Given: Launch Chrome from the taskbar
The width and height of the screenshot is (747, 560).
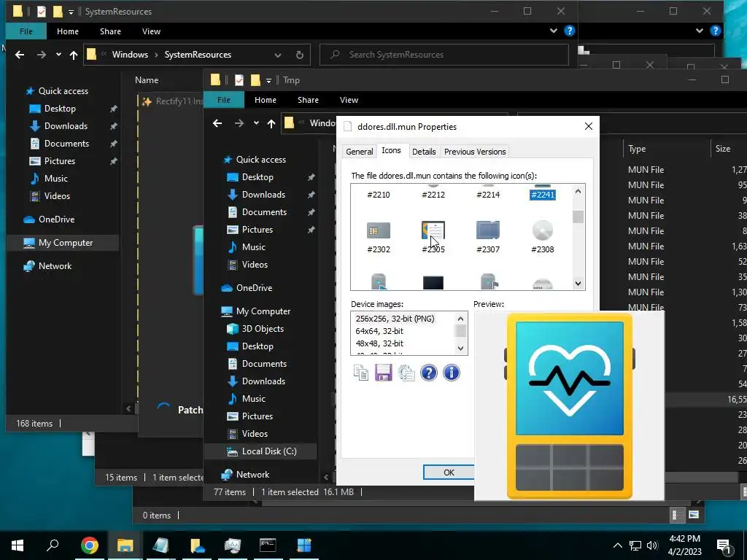Looking at the screenshot, I should click(x=89, y=545).
